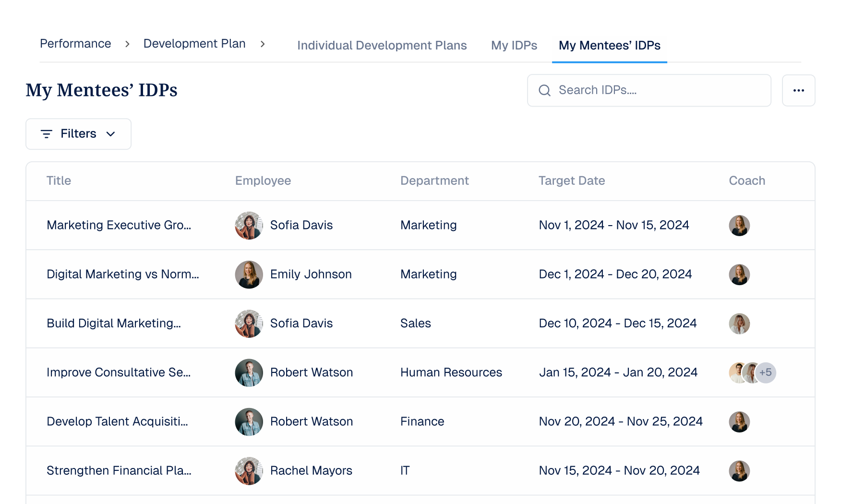Open Develop Talent Acquisiti... plan
This screenshot has width=841, height=504.
[x=117, y=421]
